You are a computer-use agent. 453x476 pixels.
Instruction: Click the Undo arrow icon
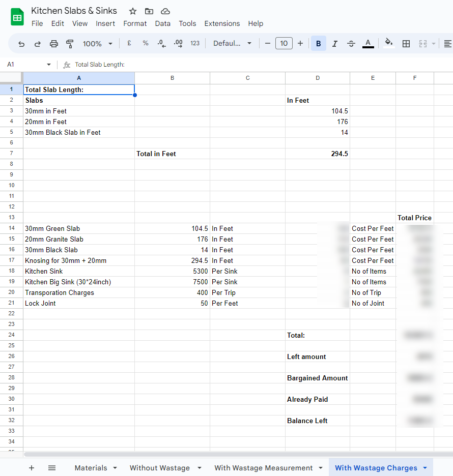point(21,44)
